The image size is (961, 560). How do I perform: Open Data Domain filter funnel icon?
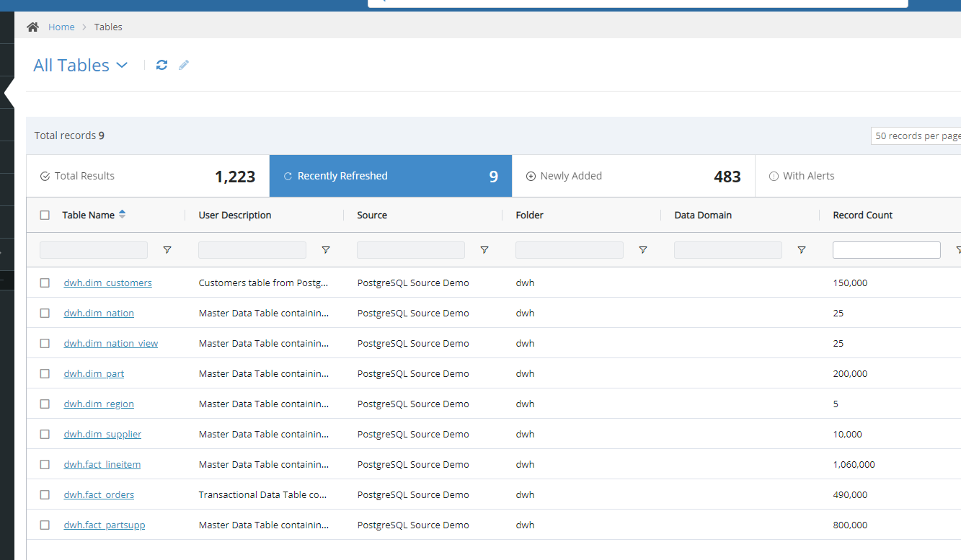802,250
